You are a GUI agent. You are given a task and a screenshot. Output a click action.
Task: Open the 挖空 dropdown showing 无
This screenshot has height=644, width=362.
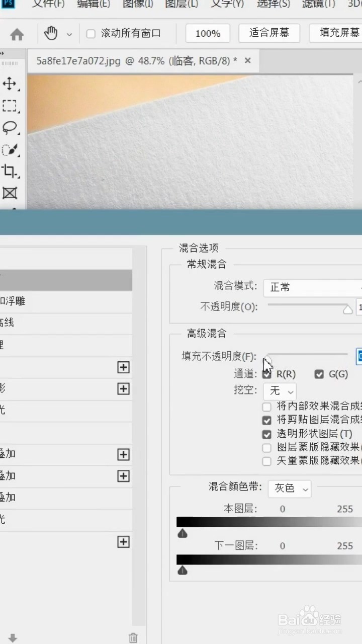[280, 391]
